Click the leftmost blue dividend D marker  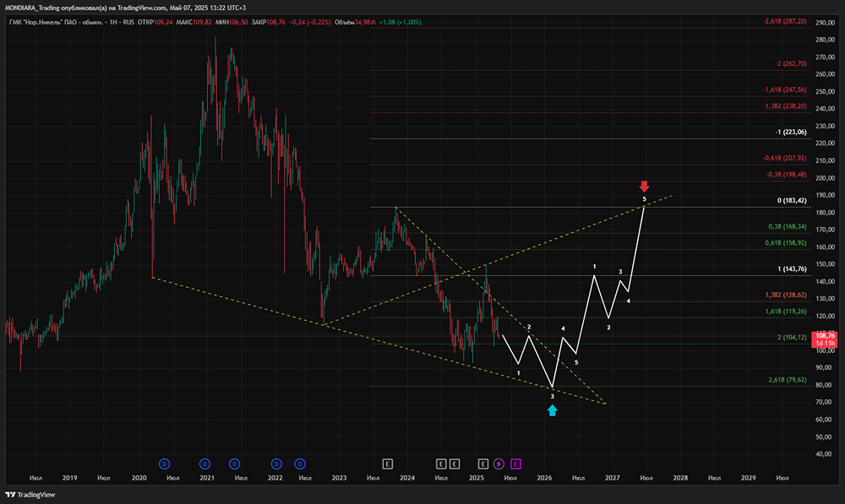(165, 463)
